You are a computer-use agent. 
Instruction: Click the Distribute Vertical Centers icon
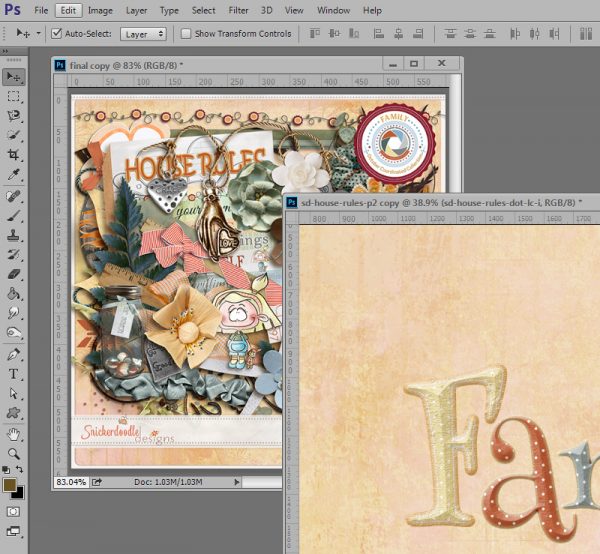pyautogui.click(x=470, y=34)
